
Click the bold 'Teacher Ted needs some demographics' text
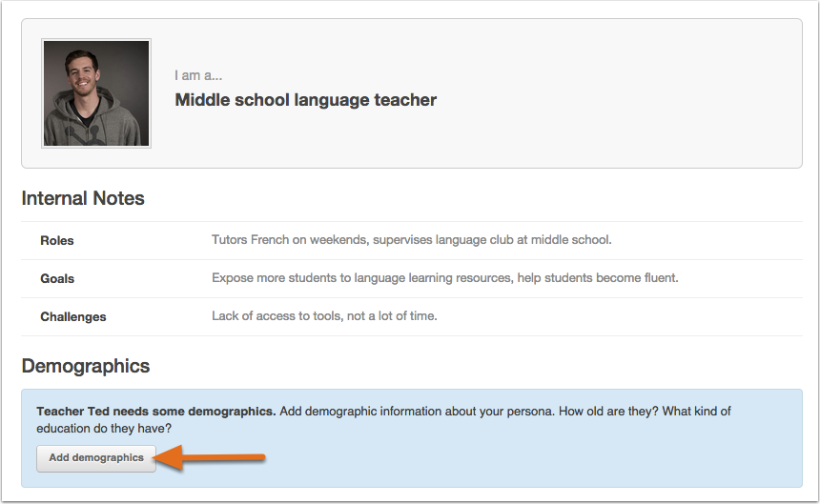coord(156,412)
